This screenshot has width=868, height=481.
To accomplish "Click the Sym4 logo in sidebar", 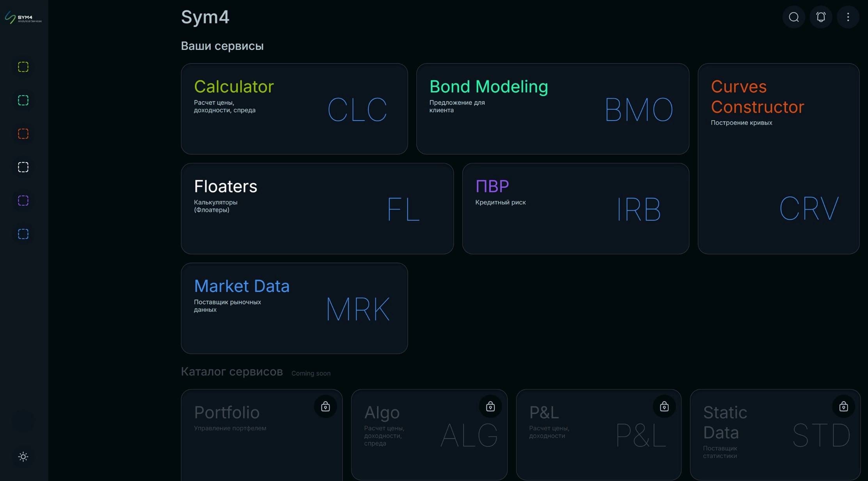I will pos(23,18).
